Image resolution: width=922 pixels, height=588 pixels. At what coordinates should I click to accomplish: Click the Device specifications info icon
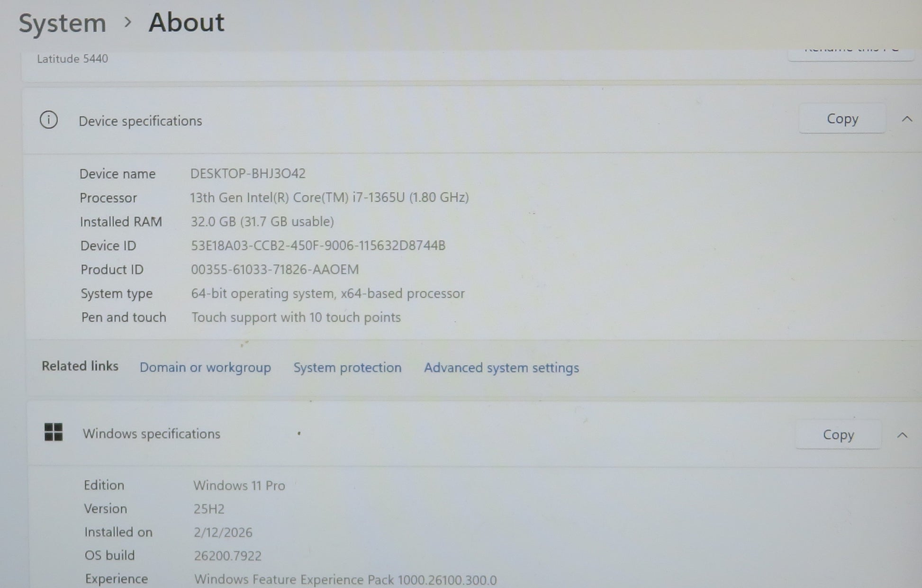pos(48,120)
